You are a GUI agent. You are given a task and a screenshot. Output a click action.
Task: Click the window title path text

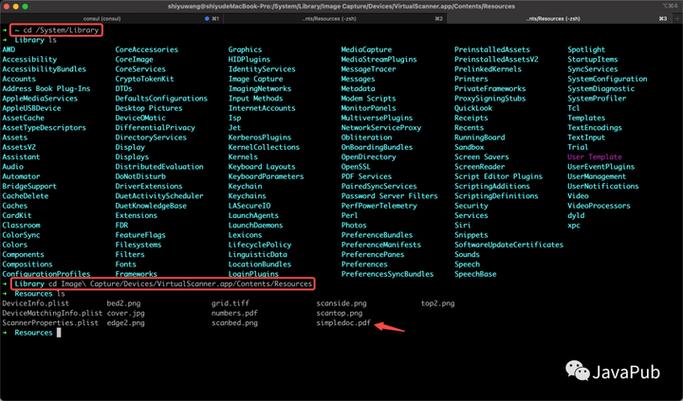tap(341, 6)
